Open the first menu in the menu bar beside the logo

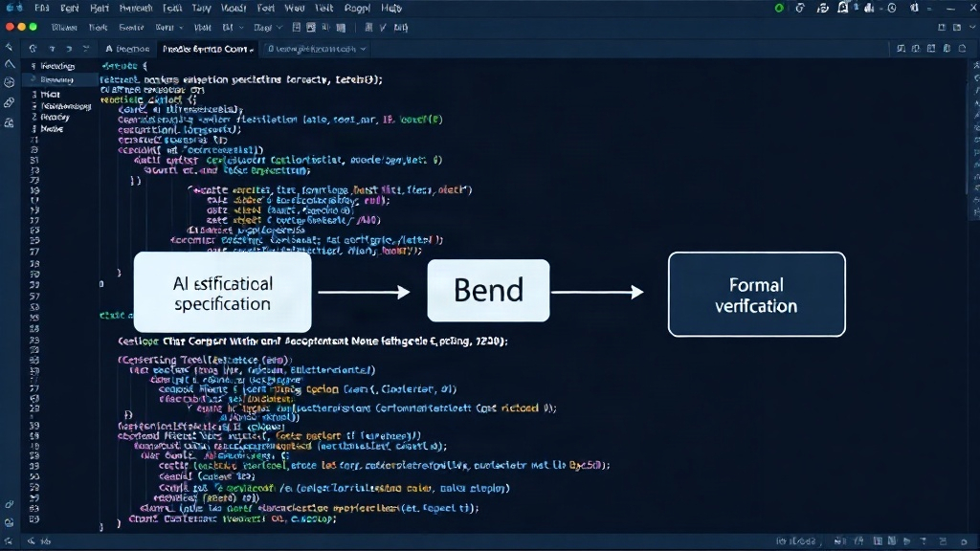(x=42, y=8)
